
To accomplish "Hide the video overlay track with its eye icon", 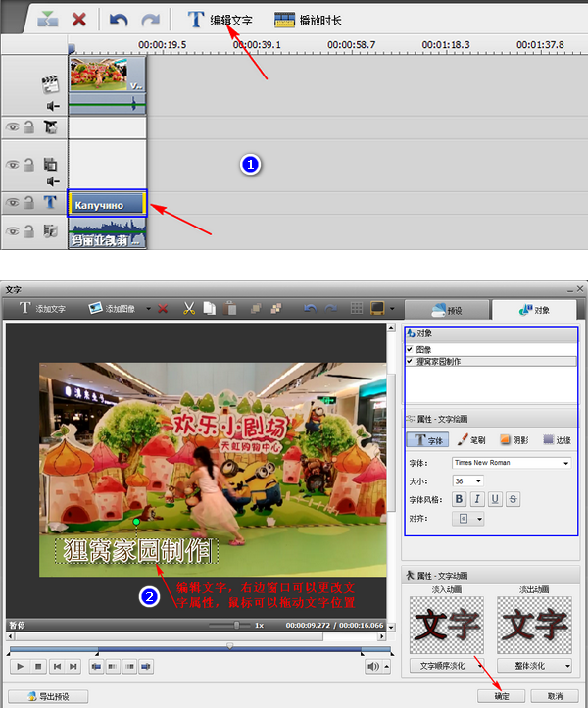I will coord(13,165).
